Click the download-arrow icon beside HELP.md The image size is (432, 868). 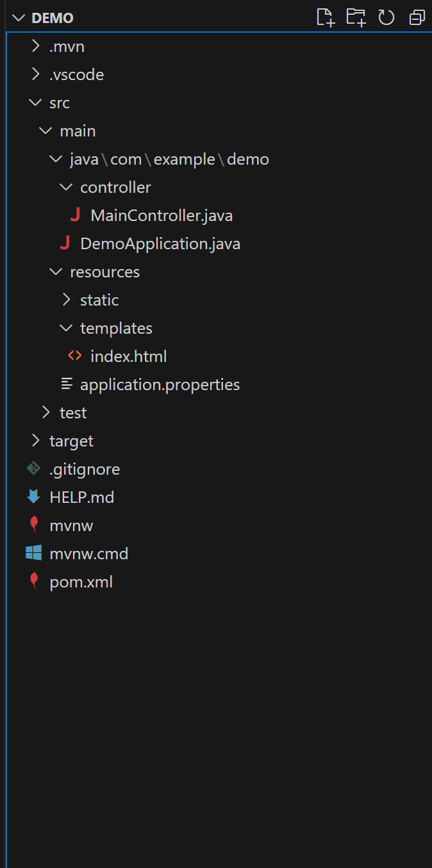pyautogui.click(x=33, y=497)
